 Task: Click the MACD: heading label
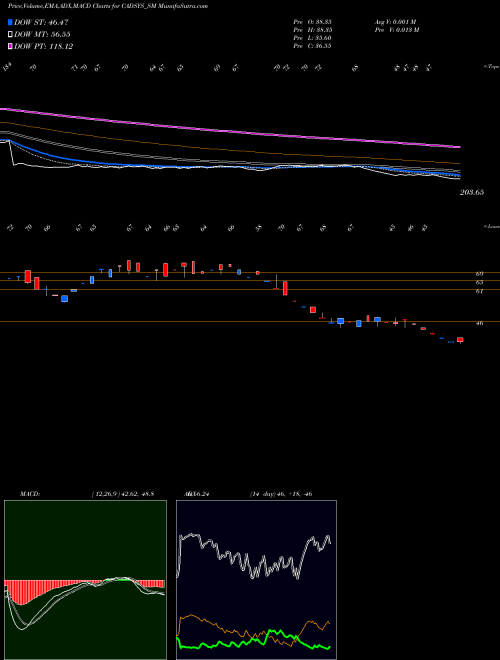30,494
